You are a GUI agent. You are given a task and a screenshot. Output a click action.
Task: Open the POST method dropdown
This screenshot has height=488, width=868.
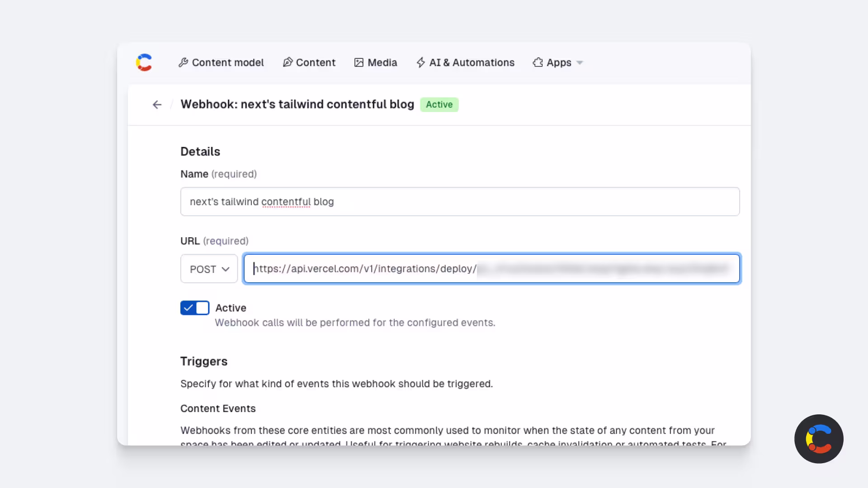(209, 269)
